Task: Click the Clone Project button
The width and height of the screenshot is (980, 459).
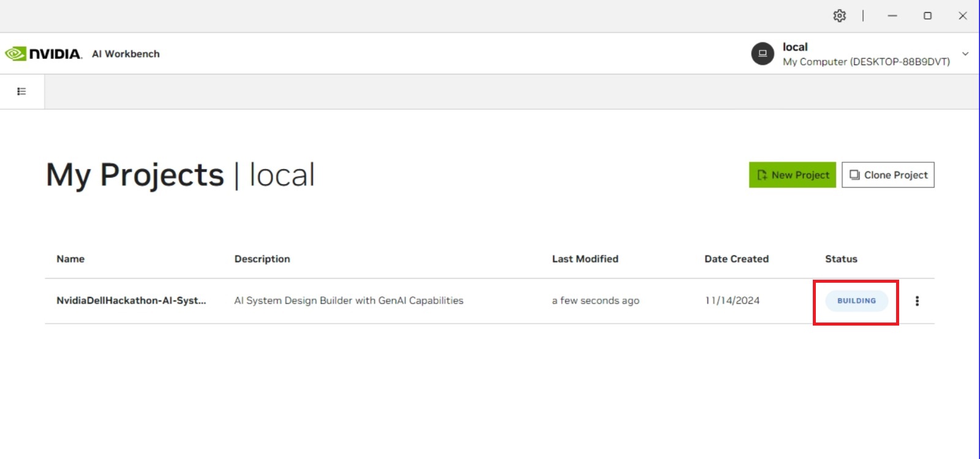Action: click(888, 175)
